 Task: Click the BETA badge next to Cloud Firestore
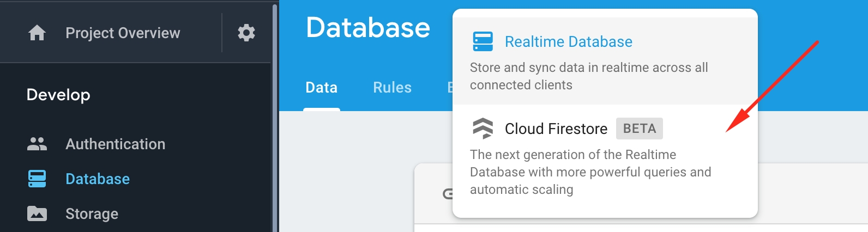[640, 129]
